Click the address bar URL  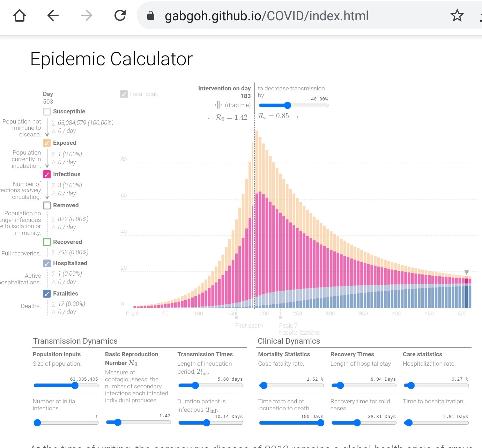(x=267, y=16)
